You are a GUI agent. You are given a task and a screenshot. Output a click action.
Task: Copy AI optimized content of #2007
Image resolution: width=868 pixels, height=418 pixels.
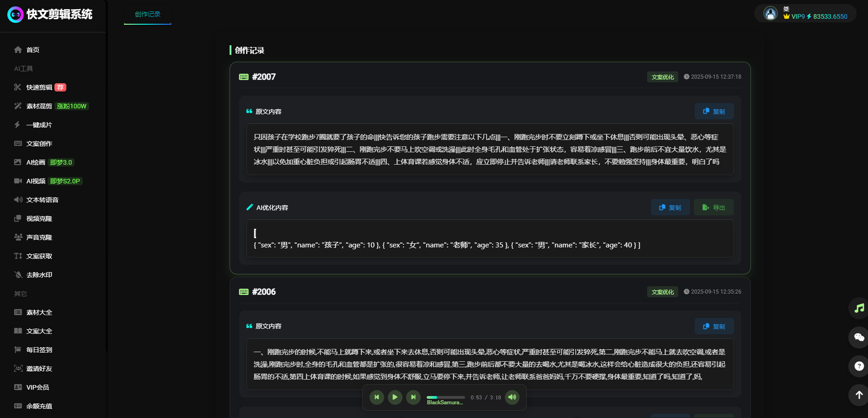[670, 207]
